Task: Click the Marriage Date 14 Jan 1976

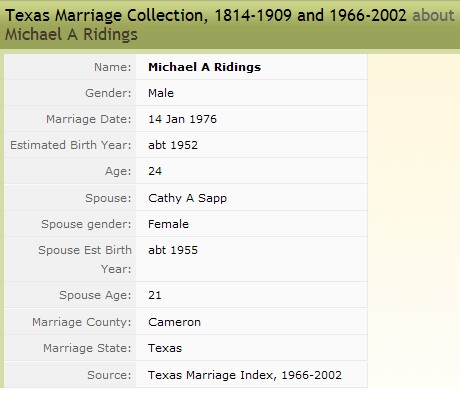Action: 182,119
